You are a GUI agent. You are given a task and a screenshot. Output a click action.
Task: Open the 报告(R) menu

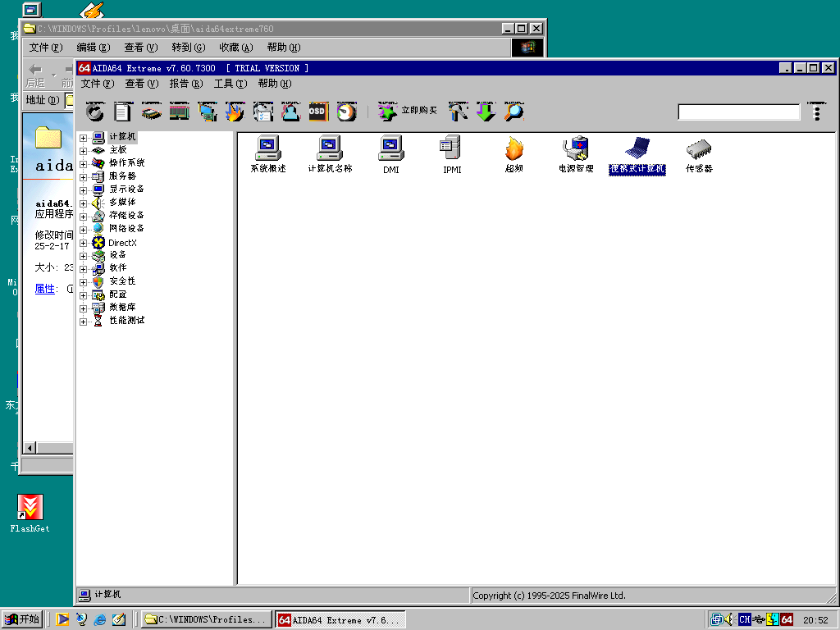(186, 84)
